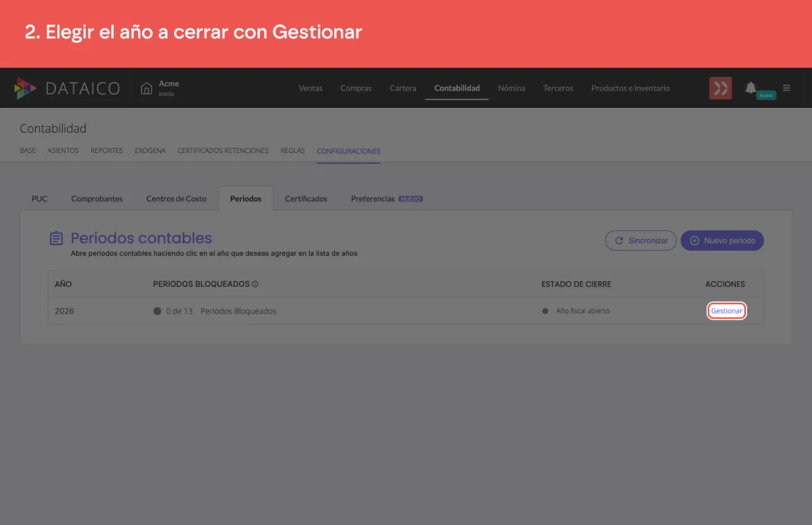Click the PERIODOS BLOQUEADOS column header
This screenshot has width=812, height=525.
[x=201, y=284]
